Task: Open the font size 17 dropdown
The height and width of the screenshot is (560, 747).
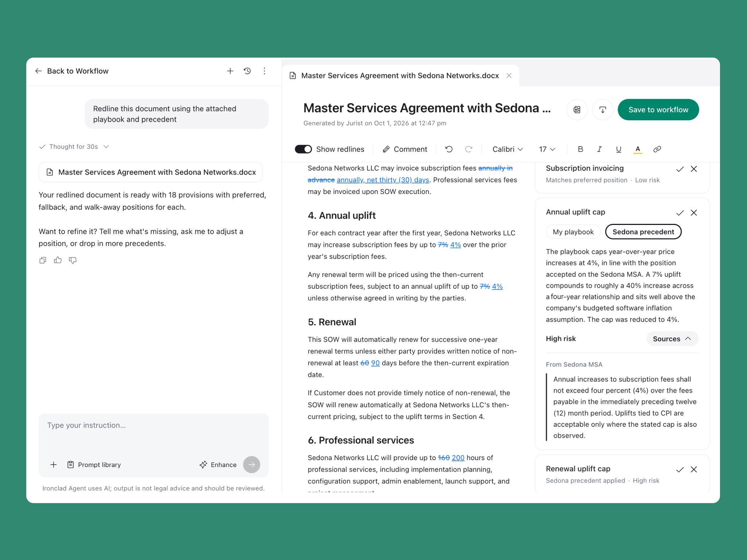Action: (x=547, y=149)
